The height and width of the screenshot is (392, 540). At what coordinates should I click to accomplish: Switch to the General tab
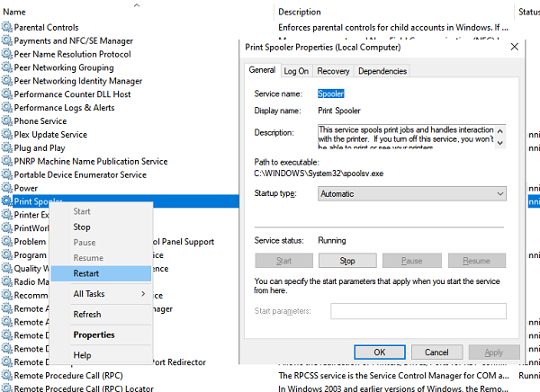(262, 70)
